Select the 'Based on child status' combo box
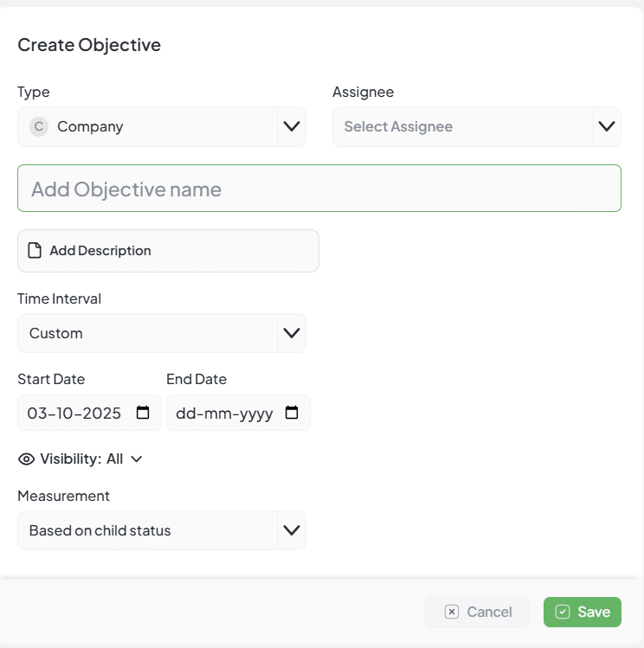644x648 pixels. (x=147, y=530)
